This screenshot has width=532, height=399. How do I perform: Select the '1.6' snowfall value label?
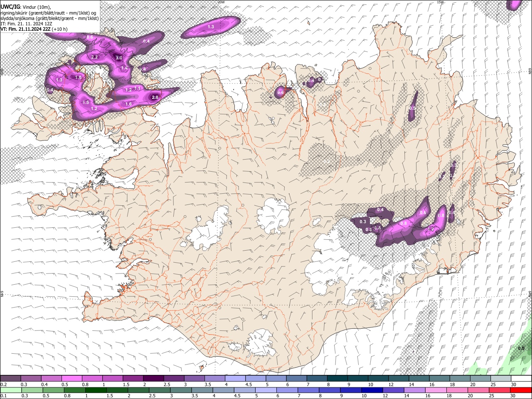pyautogui.click(x=128, y=104)
